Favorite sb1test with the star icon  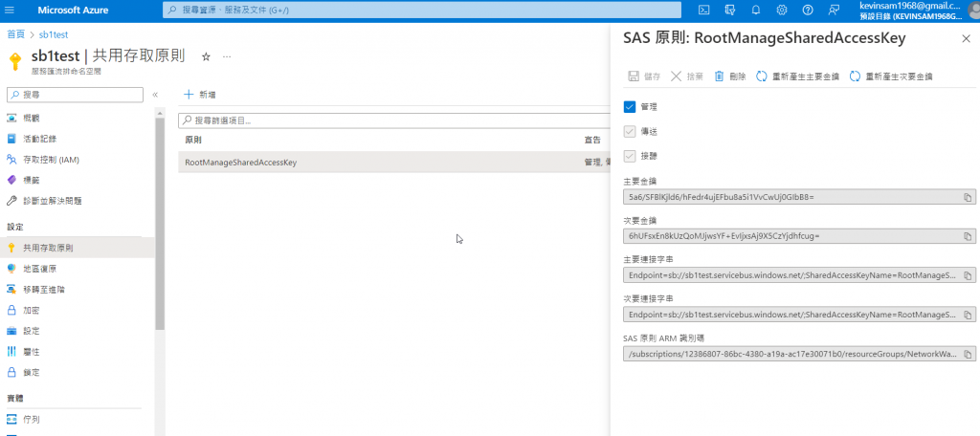click(207, 56)
